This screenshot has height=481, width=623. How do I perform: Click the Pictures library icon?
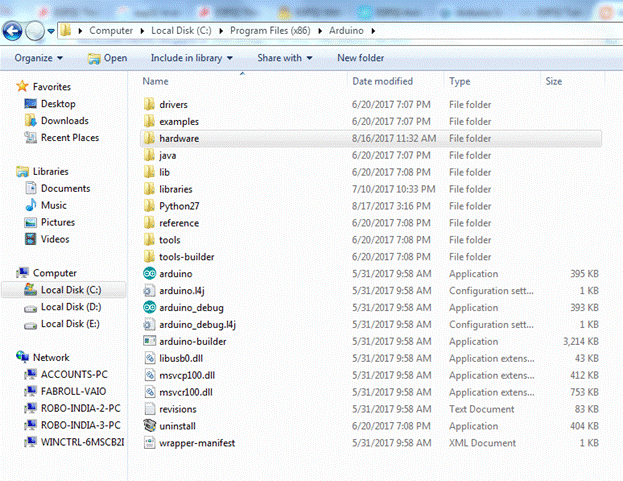tap(31, 222)
